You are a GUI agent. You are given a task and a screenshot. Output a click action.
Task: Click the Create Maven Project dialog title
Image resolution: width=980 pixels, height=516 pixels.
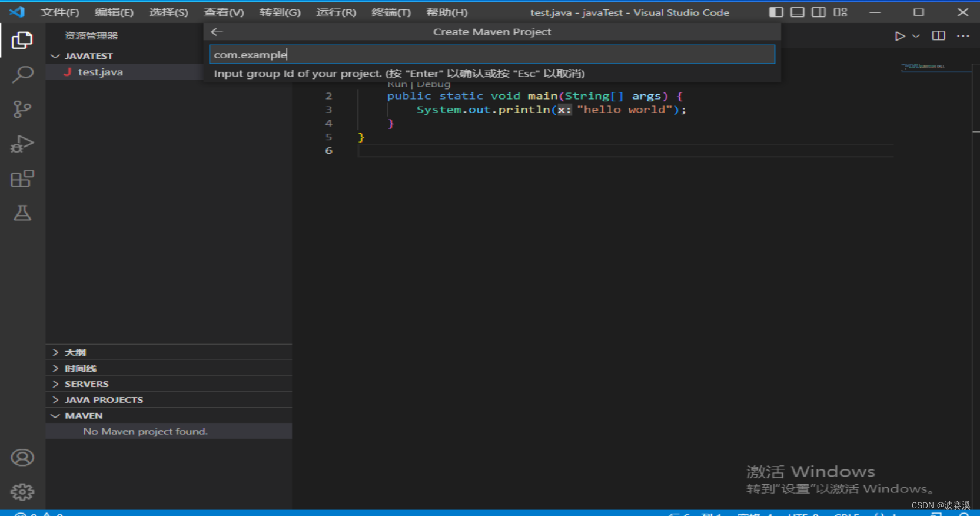pos(492,32)
